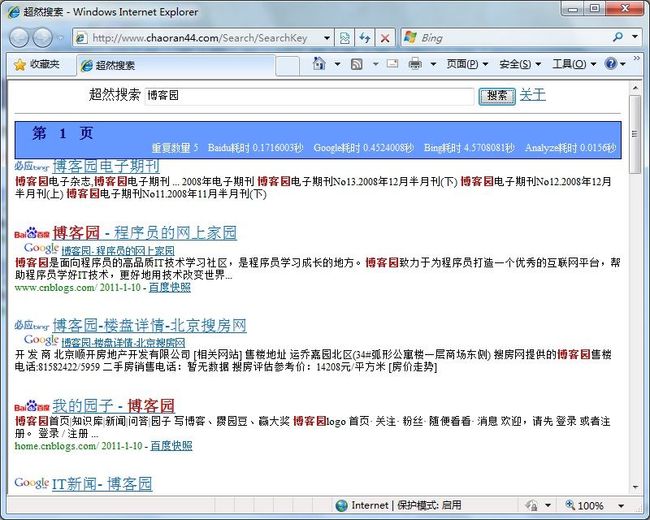Click the browser Forward arrow button

tap(42, 38)
